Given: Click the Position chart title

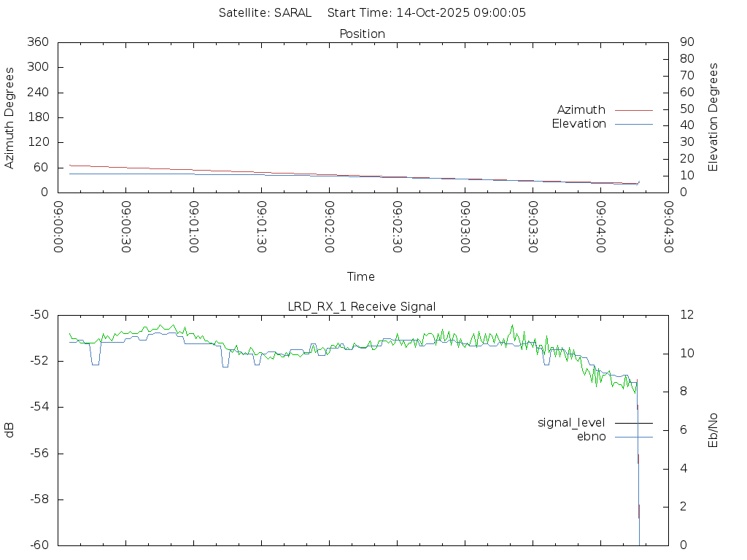Looking at the screenshot, I should click(362, 34).
